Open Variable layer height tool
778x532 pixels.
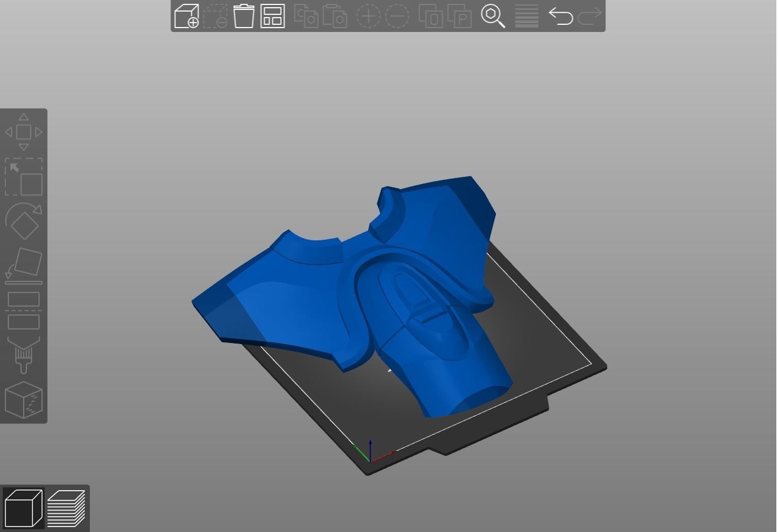pos(527,16)
